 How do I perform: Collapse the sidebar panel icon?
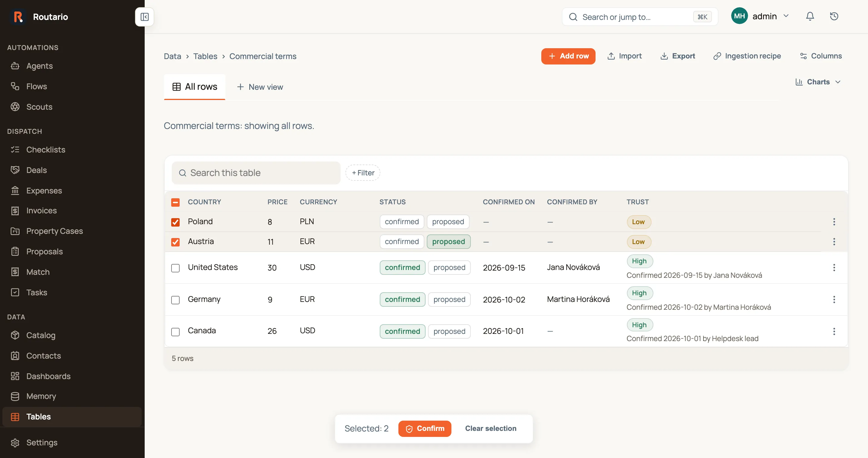pyautogui.click(x=144, y=17)
